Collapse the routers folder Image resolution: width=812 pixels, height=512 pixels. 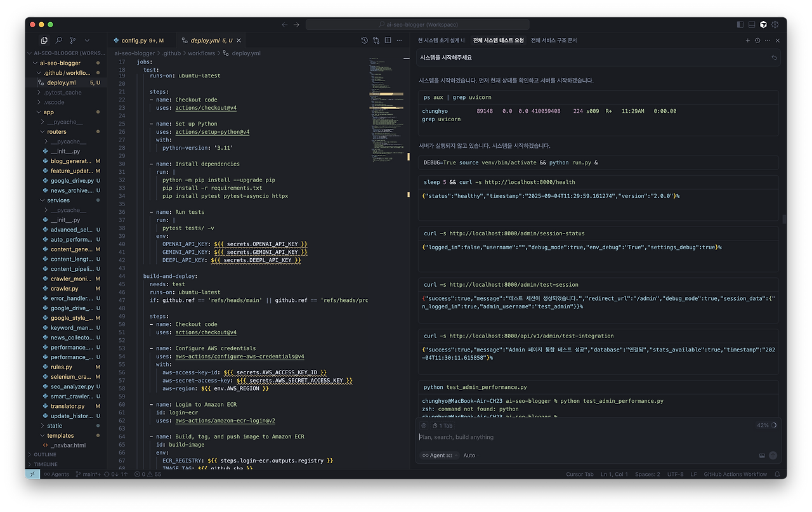66,132
